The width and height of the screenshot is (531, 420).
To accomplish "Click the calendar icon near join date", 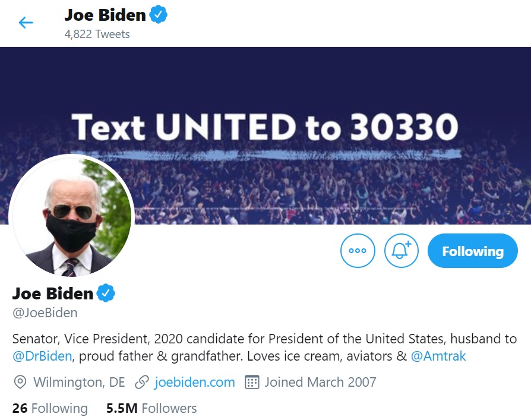I will (252, 382).
